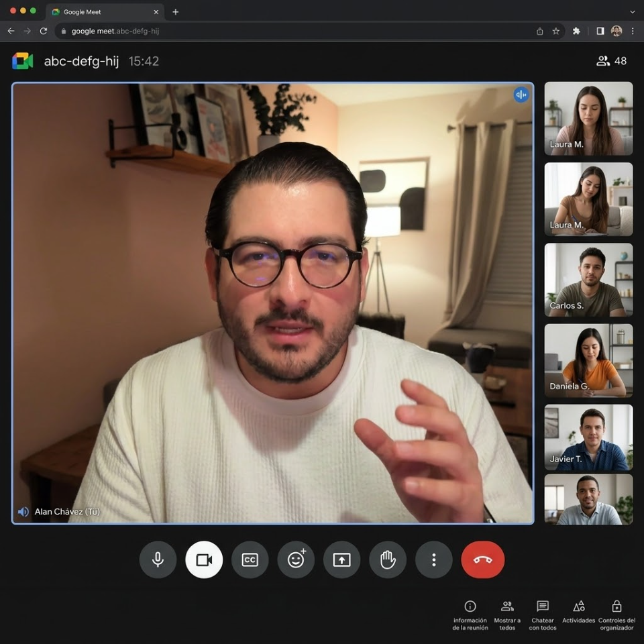Viewport: 644px width, 644px height.
Task: Toggle closed captions (CC)
Action: 250,559
